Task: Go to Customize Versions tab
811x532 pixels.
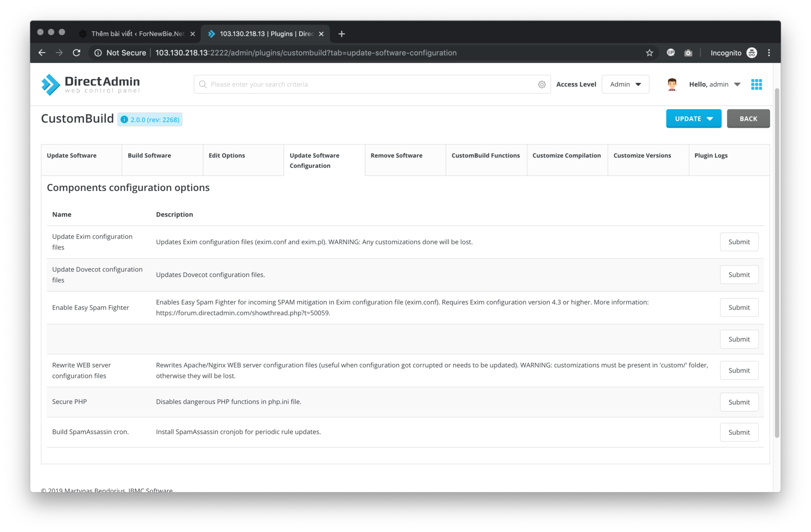Action: pyautogui.click(x=648, y=160)
